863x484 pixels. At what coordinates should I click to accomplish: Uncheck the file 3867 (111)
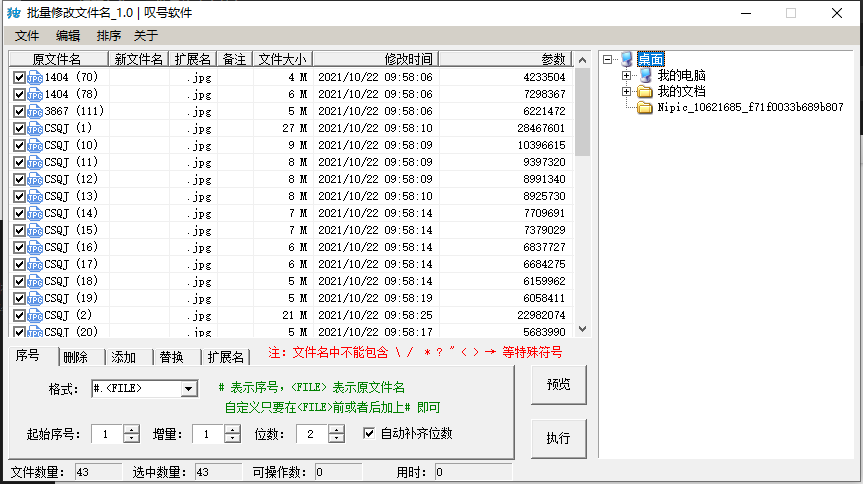(x=19, y=112)
